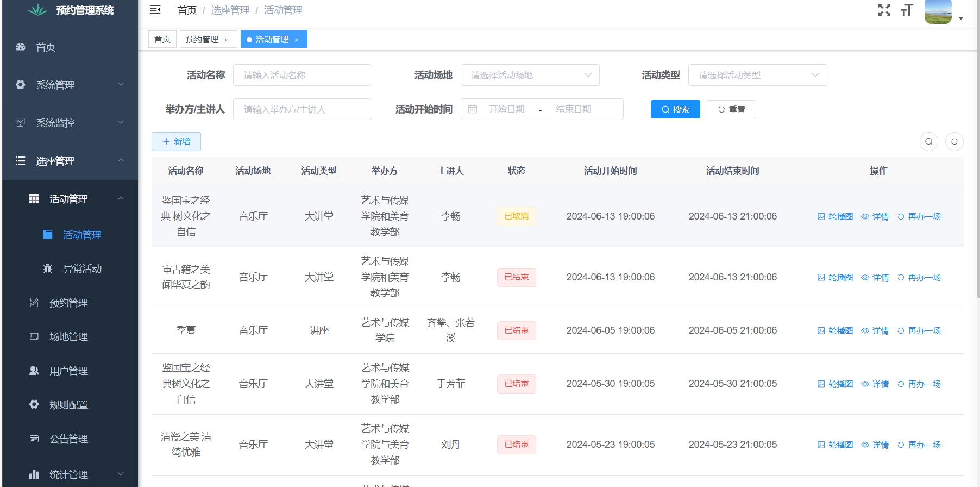Click the 季夏 activity name cell

point(186,330)
